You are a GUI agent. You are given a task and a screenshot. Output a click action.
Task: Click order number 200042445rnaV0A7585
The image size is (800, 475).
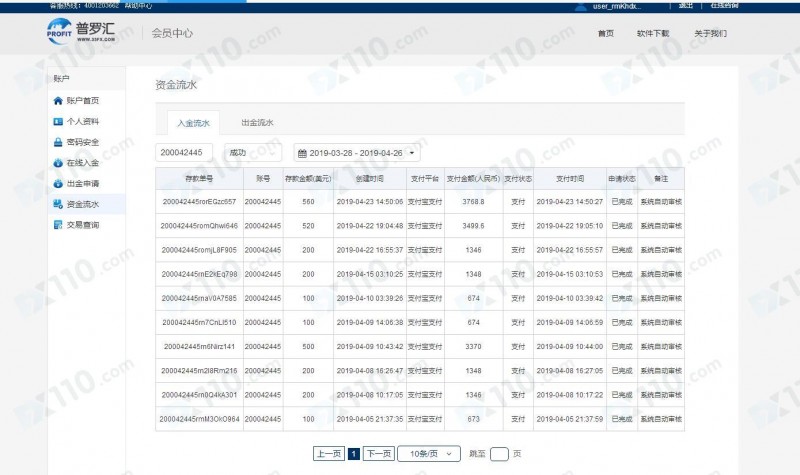(199, 298)
